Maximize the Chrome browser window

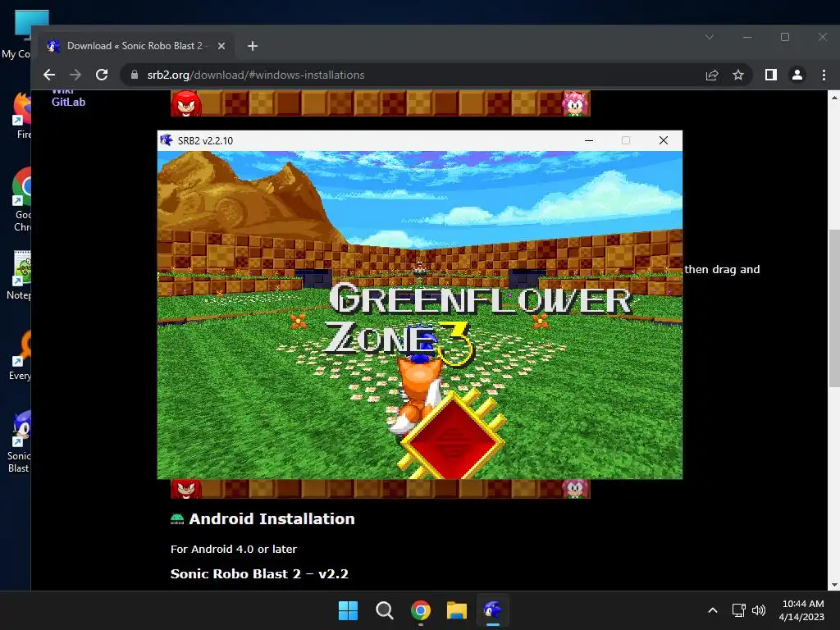(785, 37)
